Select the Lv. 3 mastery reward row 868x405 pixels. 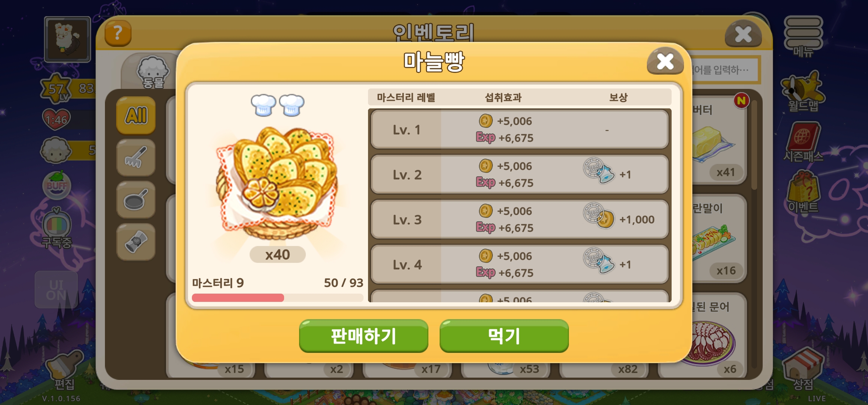[x=519, y=219]
